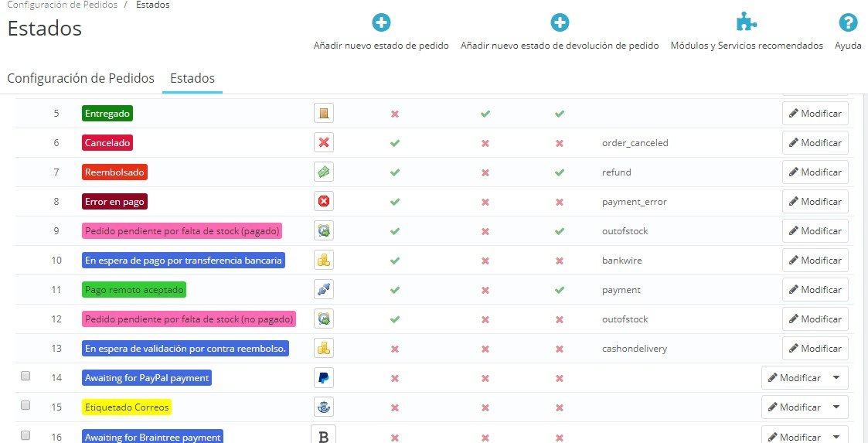
Task: Expand Modificar dropdown arrow for Braintree row
Action: [x=836, y=436]
